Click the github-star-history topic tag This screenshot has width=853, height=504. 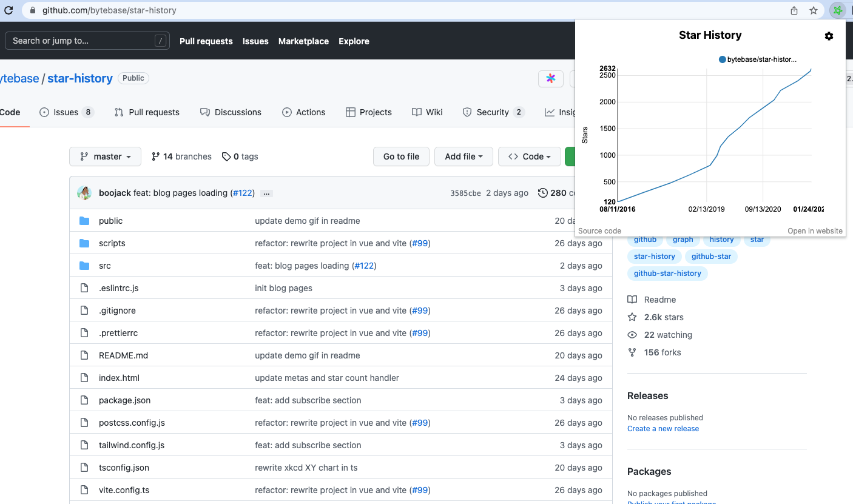click(667, 274)
